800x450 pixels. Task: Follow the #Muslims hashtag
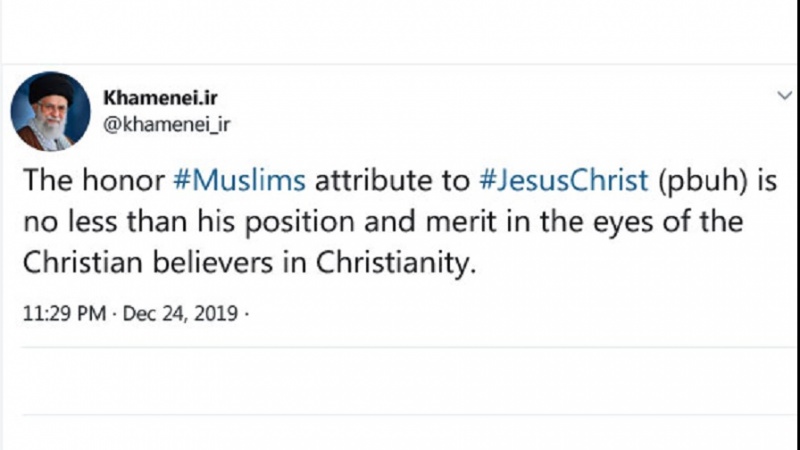click(x=239, y=180)
